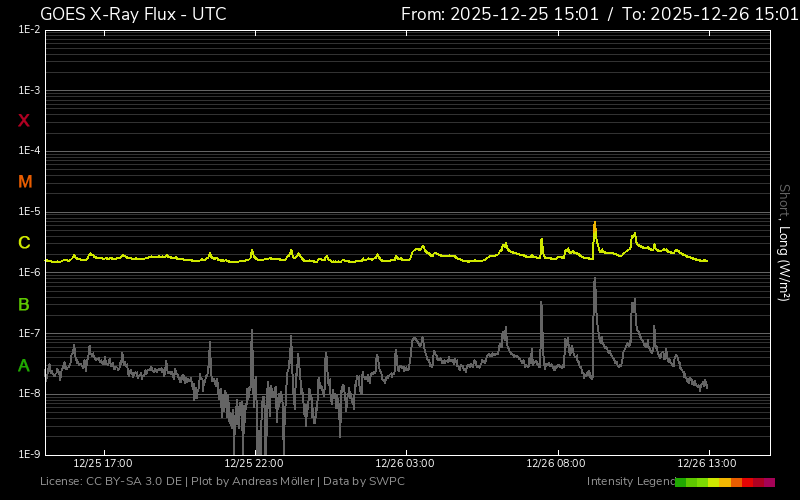800x500 pixels.
Task: Click the Intensity Legend text label
Action: click(629, 482)
